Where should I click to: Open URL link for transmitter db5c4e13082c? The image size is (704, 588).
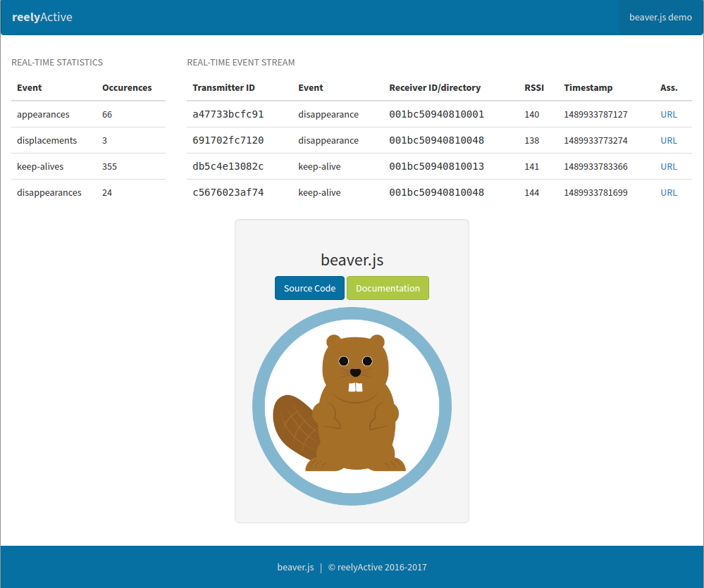(x=669, y=166)
